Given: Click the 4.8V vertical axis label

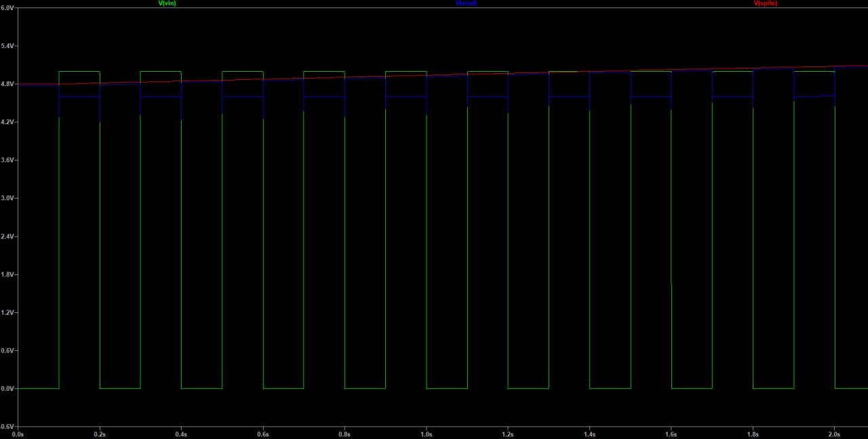Looking at the screenshot, I should pos(8,83).
